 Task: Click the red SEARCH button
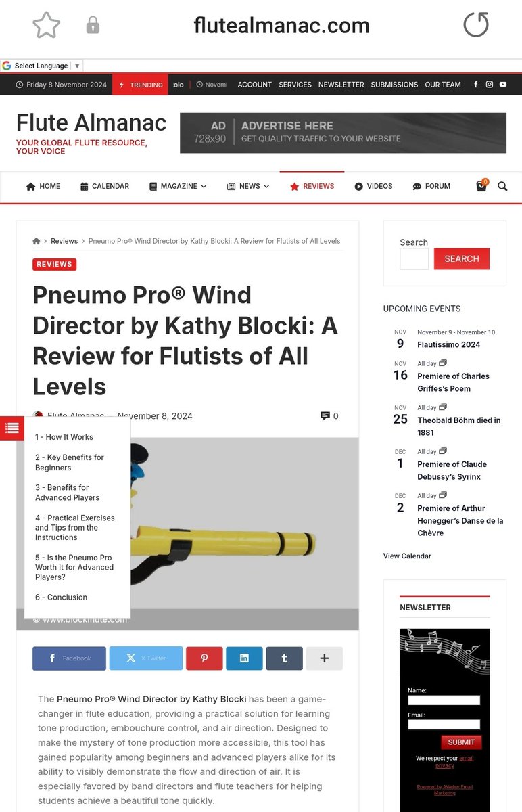tap(462, 258)
